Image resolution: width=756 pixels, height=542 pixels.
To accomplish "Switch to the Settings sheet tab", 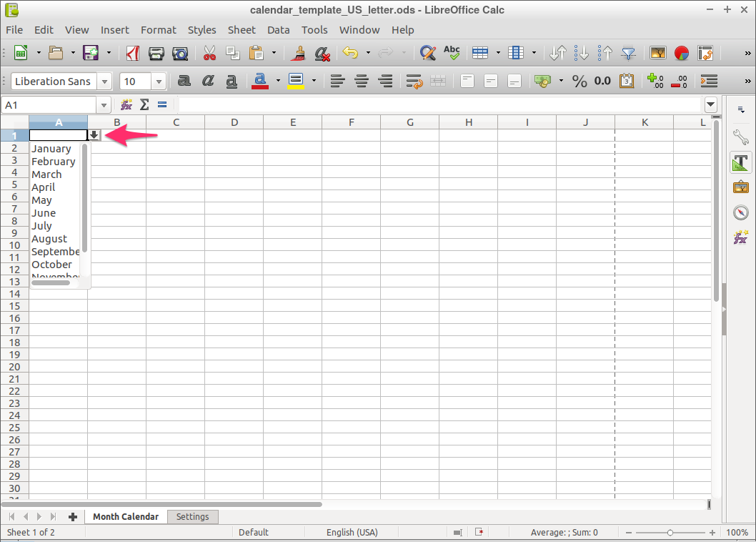I will point(193,516).
